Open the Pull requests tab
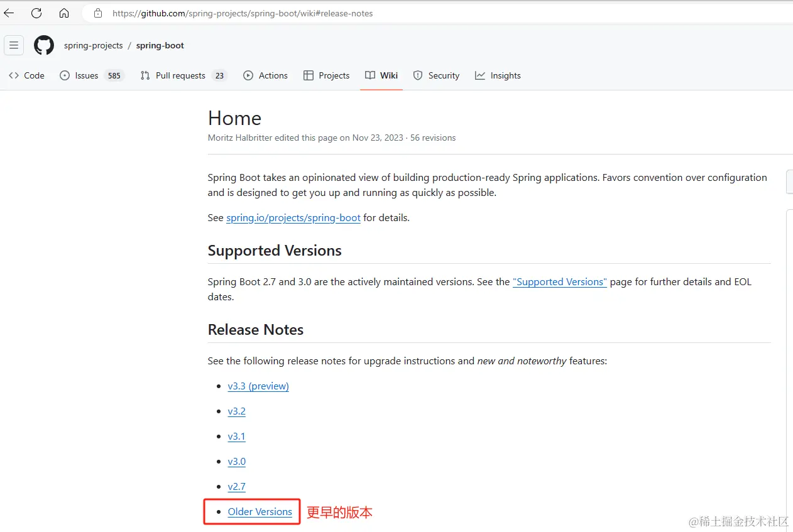This screenshot has height=532, width=793. [183, 75]
